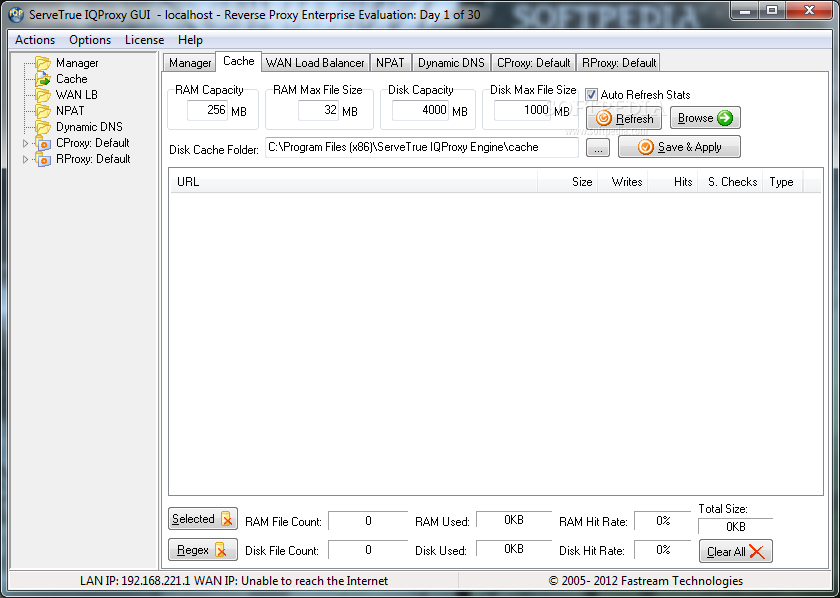Screen dimensions: 840x598
Task: Click the Cache folder icon in tree
Action: coord(43,79)
